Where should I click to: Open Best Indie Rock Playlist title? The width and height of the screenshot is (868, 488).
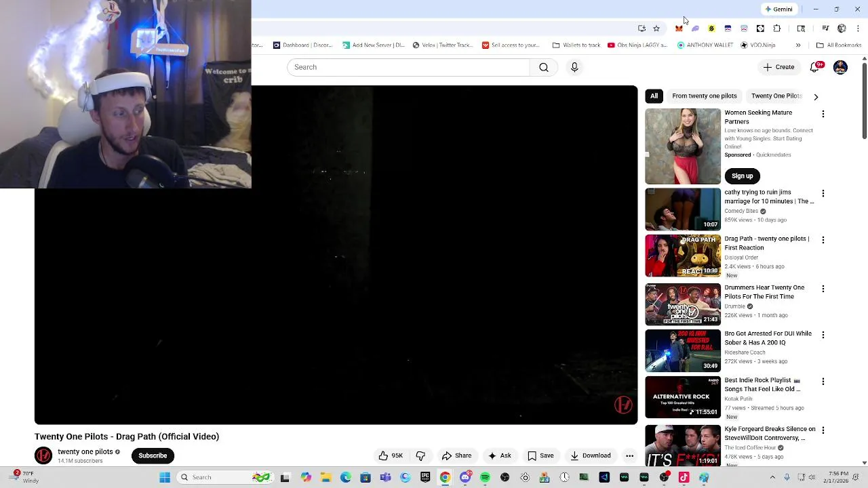[x=762, y=385]
